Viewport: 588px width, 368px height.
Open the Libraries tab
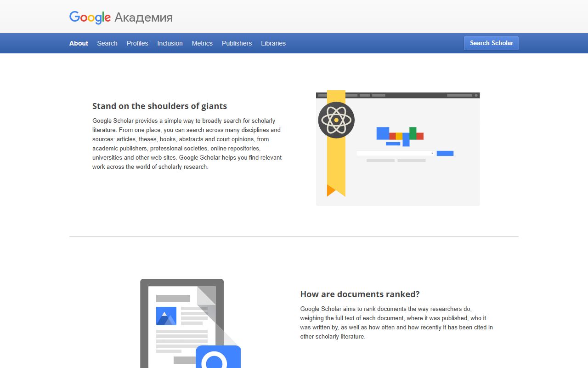pos(273,43)
